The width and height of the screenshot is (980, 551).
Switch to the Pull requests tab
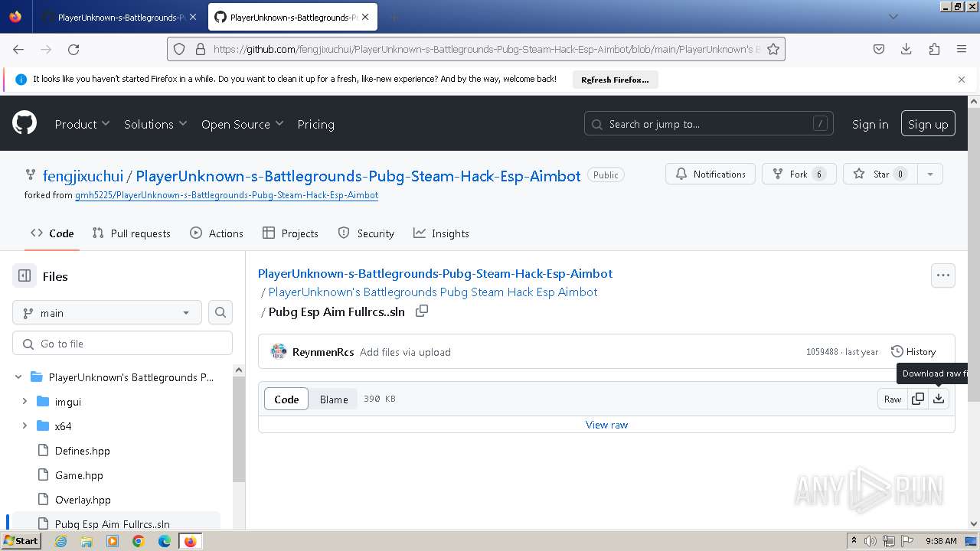[131, 233]
